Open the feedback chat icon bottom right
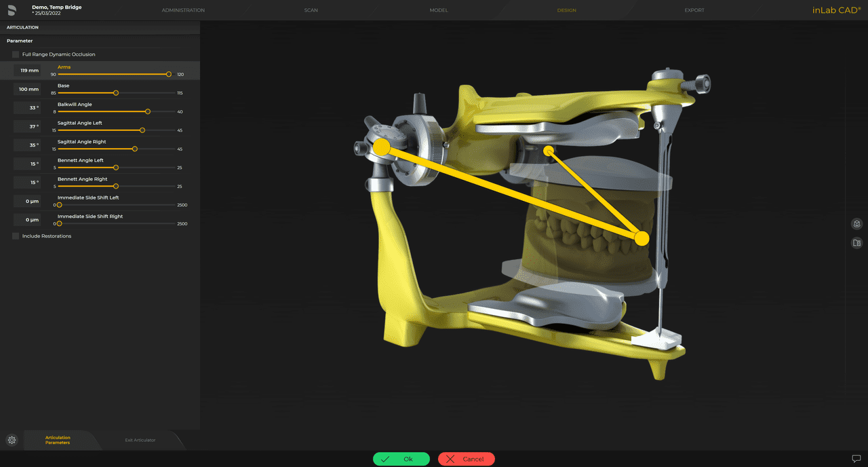This screenshot has height=467, width=868. click(x=856, y=458)
